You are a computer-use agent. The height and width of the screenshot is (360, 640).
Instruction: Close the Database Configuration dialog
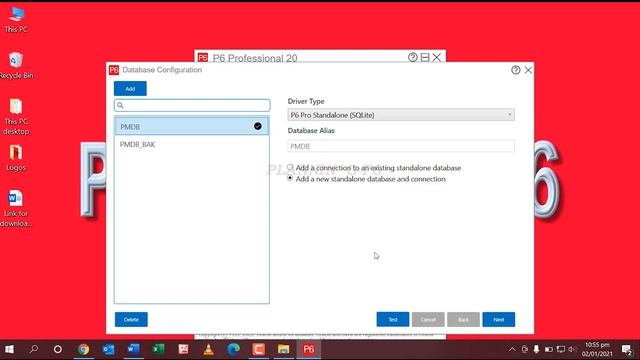pyautogui.click(x=528, y=70)
